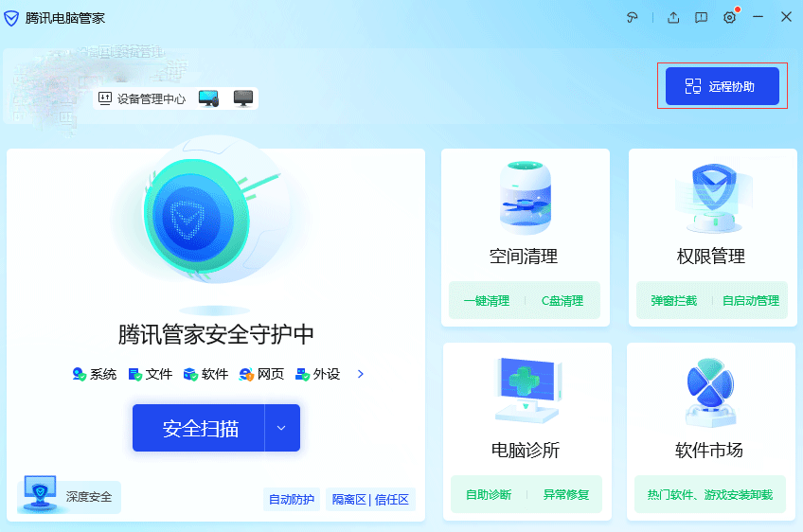Expand more protection items chevron
Viewport: 803px width, 532px height.
coord(361,374)
